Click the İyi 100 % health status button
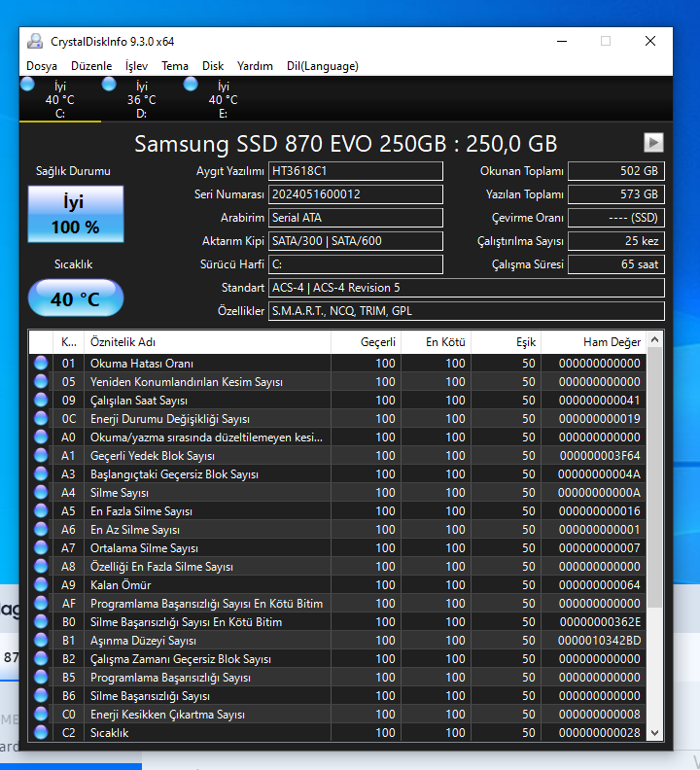This screenshot has height=770, width=700. coord(76,214)
